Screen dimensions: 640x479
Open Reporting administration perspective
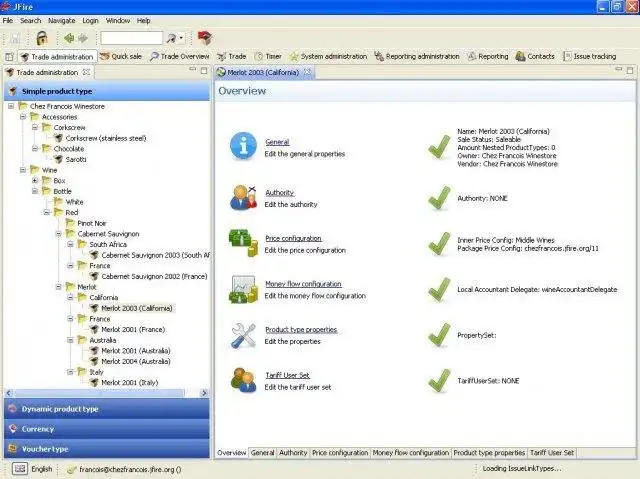coord(417,57)
